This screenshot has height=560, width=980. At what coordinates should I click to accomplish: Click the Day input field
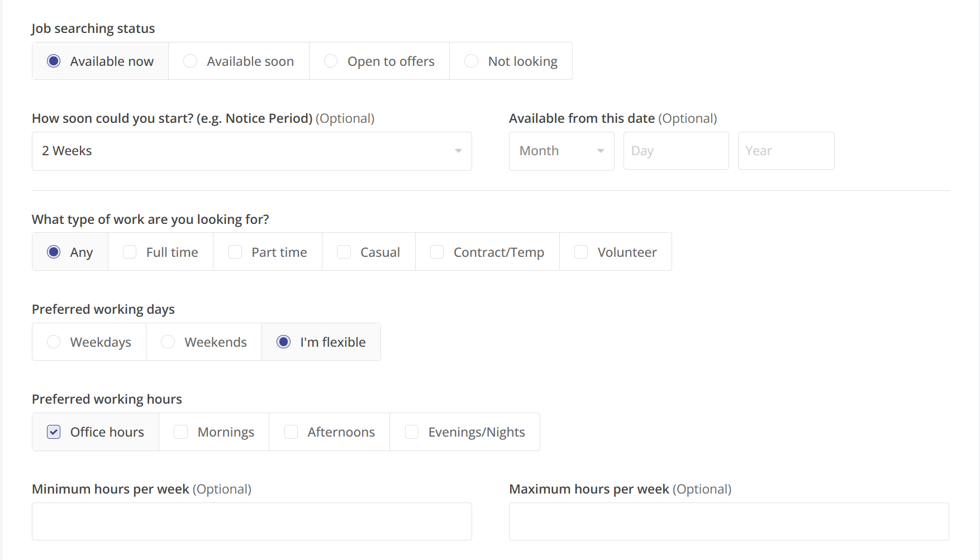675,151
